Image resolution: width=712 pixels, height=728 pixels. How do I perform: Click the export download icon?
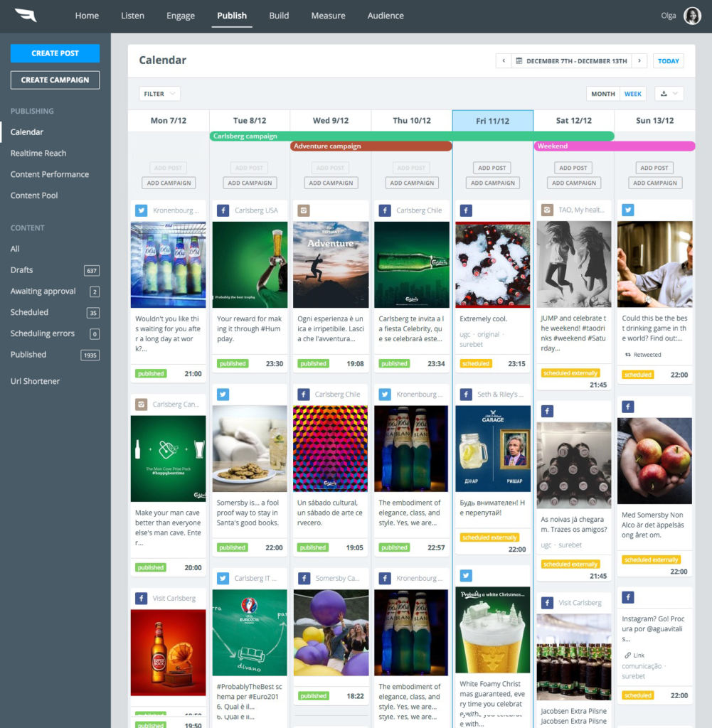[x=664, y=94]
